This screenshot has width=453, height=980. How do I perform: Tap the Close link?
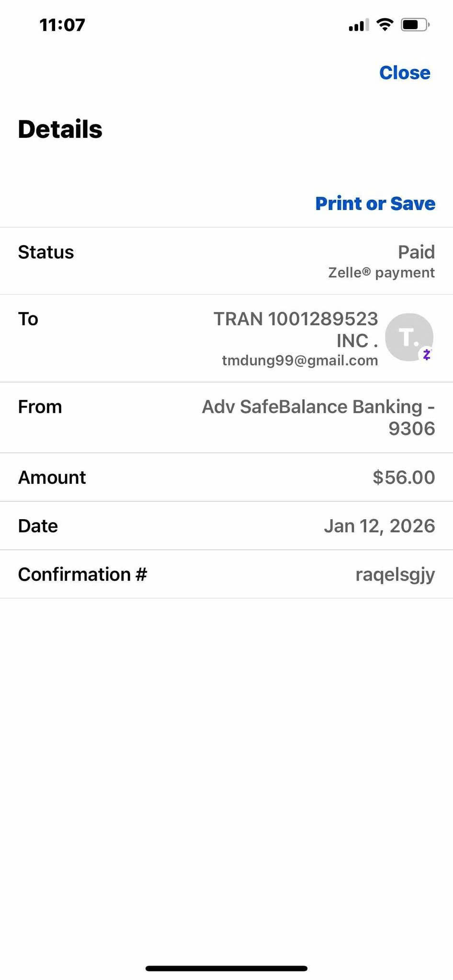[405, 73]
